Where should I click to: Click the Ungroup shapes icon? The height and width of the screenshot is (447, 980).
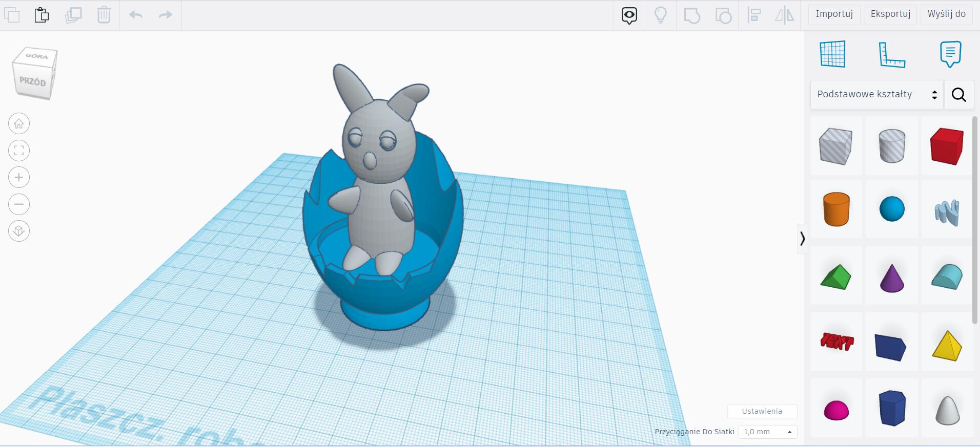(723, 15)
